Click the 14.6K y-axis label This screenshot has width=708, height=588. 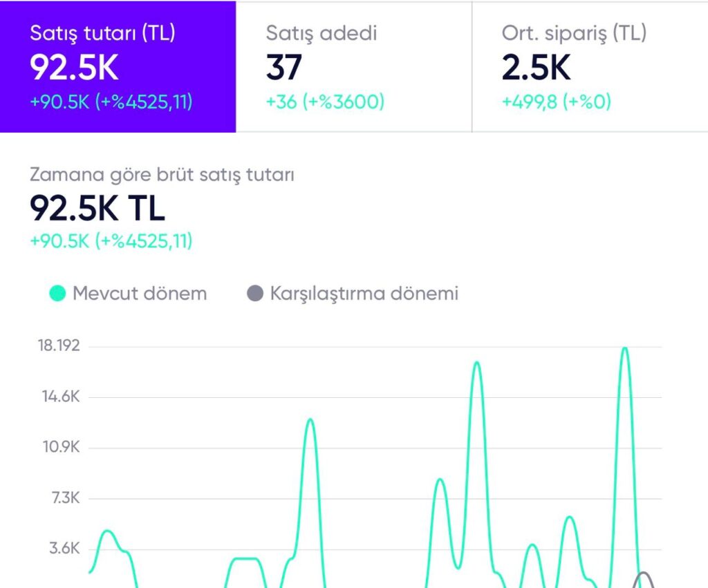click(x=61, y=397)
